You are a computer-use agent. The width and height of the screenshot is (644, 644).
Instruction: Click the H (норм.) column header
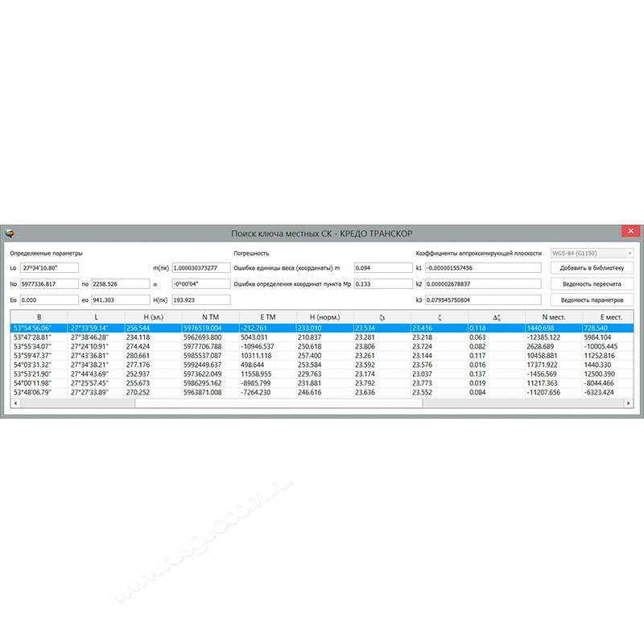(x=324, y=318)
